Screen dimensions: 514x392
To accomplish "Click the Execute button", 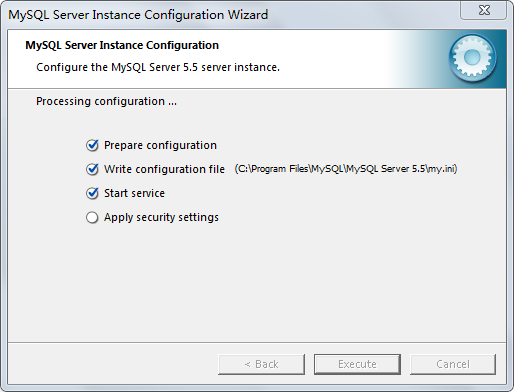I will point(357,364).
